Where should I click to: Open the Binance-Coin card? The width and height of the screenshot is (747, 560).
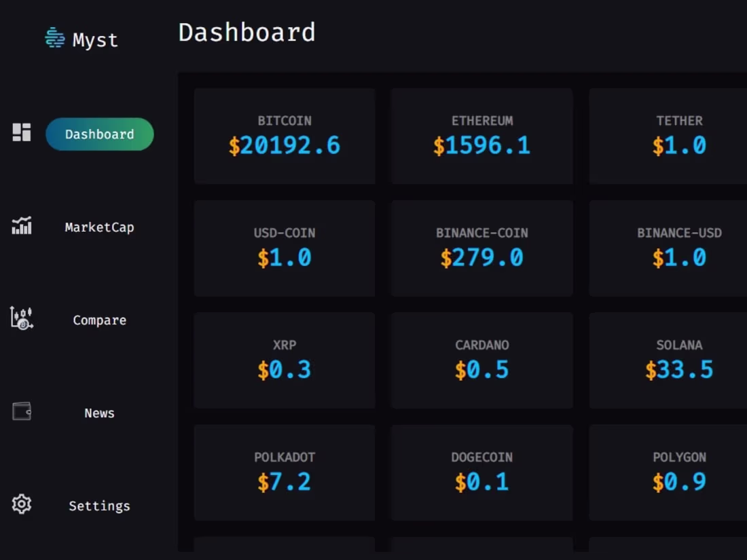coord(481,247)
